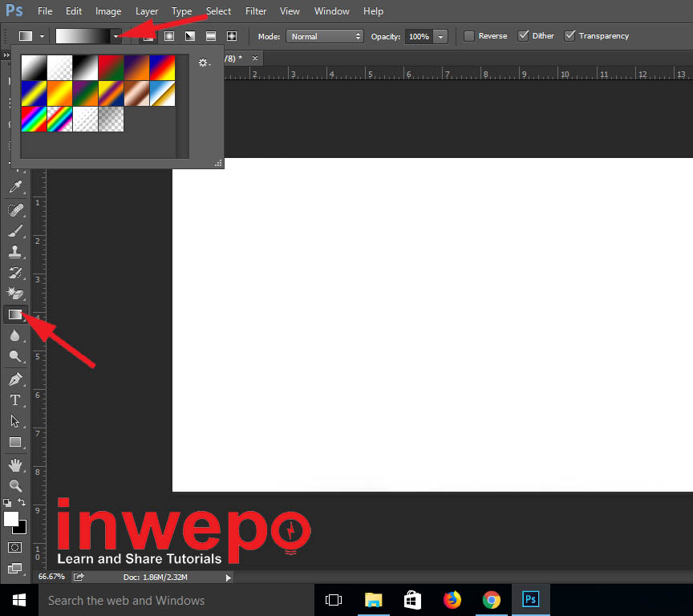Open the Layer menu

(147, 11)
